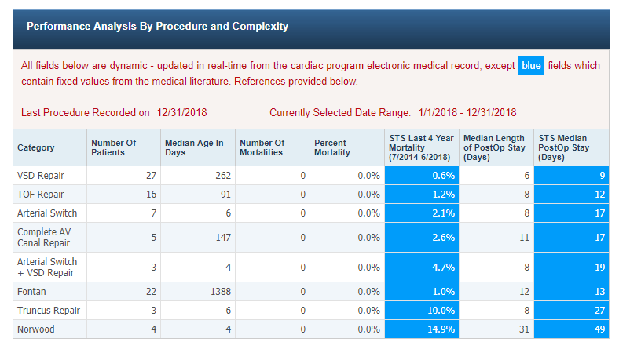Click the Performance Analysis panel title
The height and width of the screenshot is (364, 619).
tap(157, 27)
